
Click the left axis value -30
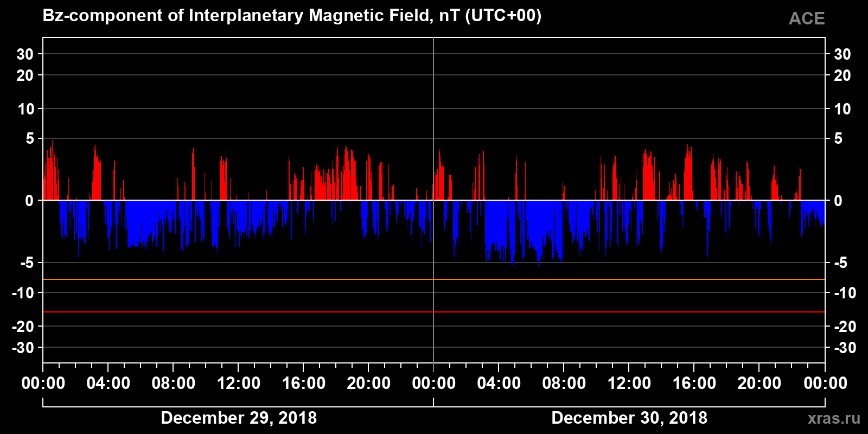pyautogui.click(x=23, y=348)
